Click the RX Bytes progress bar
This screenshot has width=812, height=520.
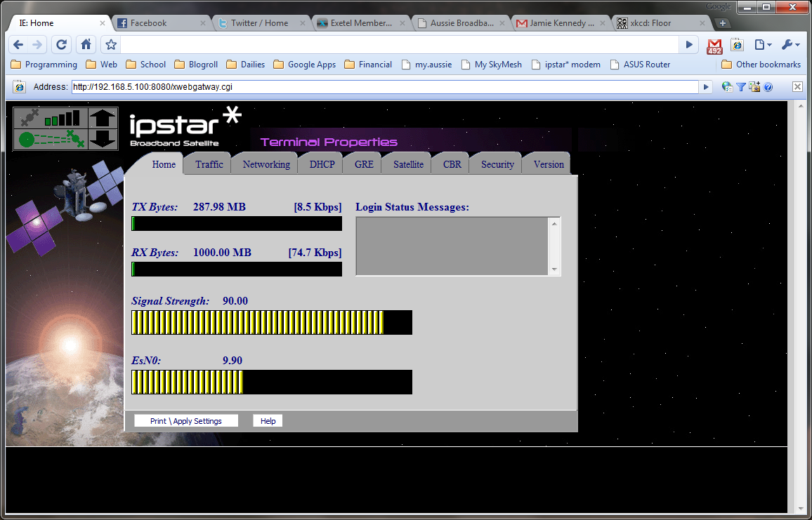(x=237, y=269)
